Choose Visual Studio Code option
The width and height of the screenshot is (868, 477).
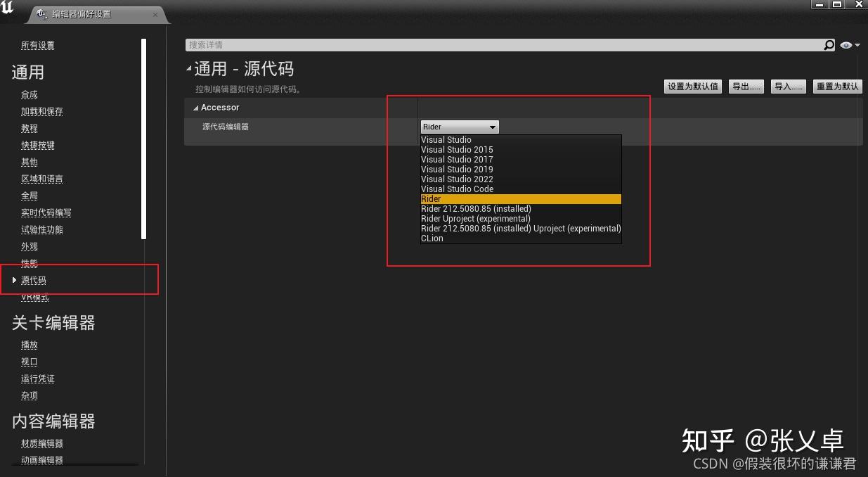(521, 189)
